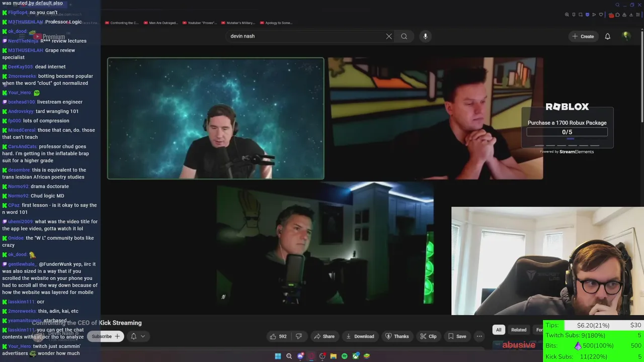Open File Explorer from the taskbar
Viewport: 644px width, 362px height.
(334, 356)
